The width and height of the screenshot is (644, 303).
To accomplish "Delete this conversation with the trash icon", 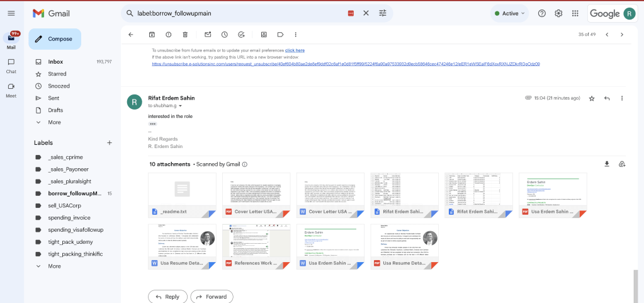I will click(185, 35).
